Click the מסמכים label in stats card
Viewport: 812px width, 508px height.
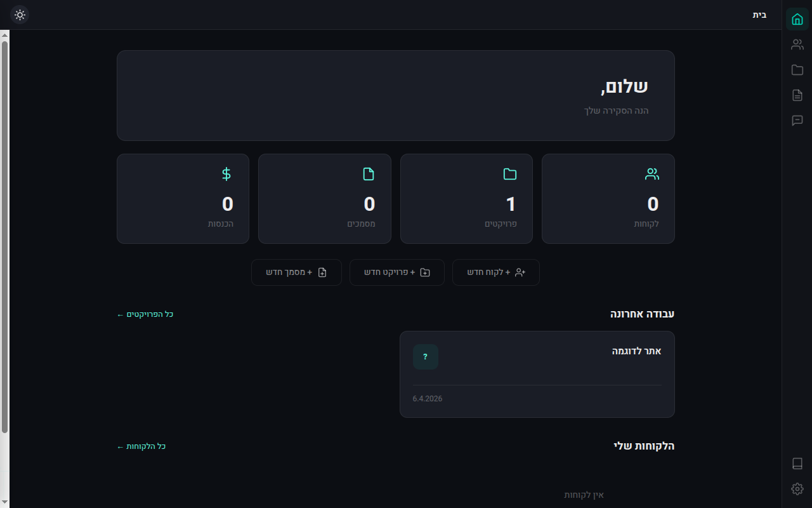point(361,224)
